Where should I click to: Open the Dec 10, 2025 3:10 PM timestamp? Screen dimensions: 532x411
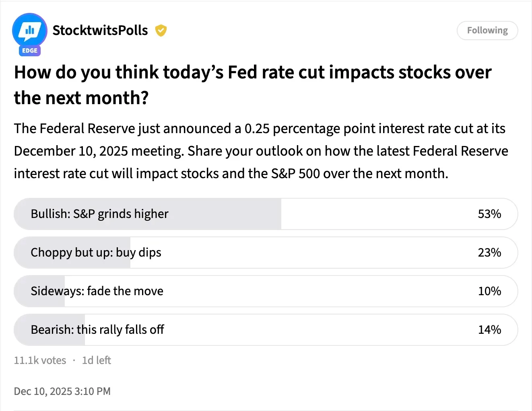[x=62, y=391]
